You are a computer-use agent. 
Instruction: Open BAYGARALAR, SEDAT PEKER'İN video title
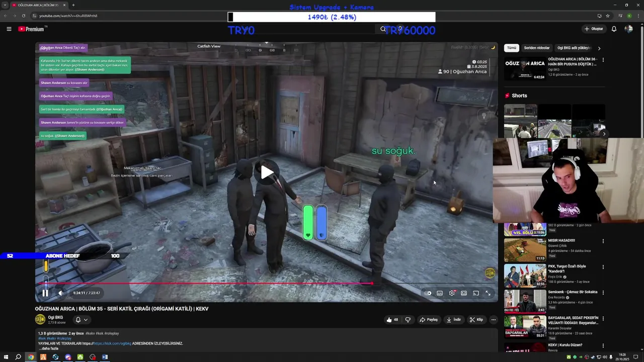[x=573, y=320]
